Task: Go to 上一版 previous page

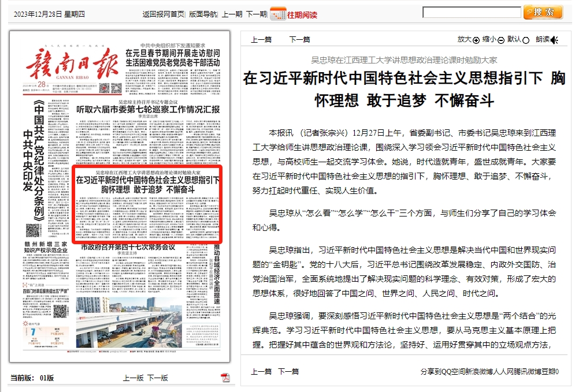Action: point(133,378)
